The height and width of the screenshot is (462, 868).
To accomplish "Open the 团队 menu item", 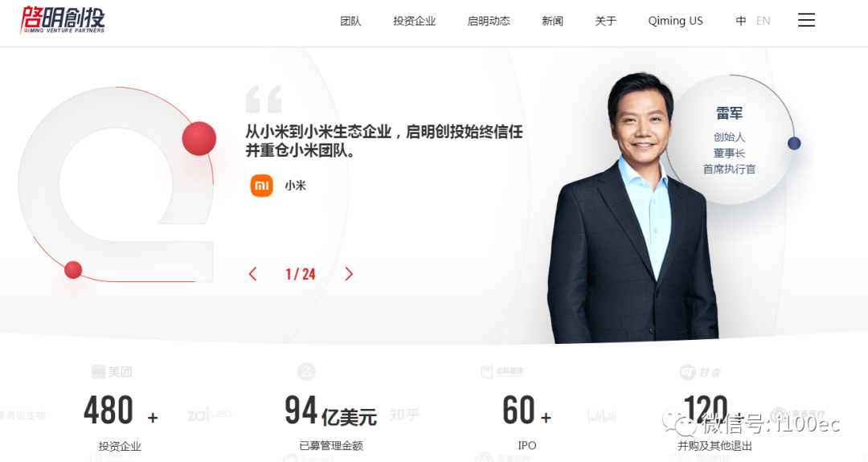I will tap(350, 21).
